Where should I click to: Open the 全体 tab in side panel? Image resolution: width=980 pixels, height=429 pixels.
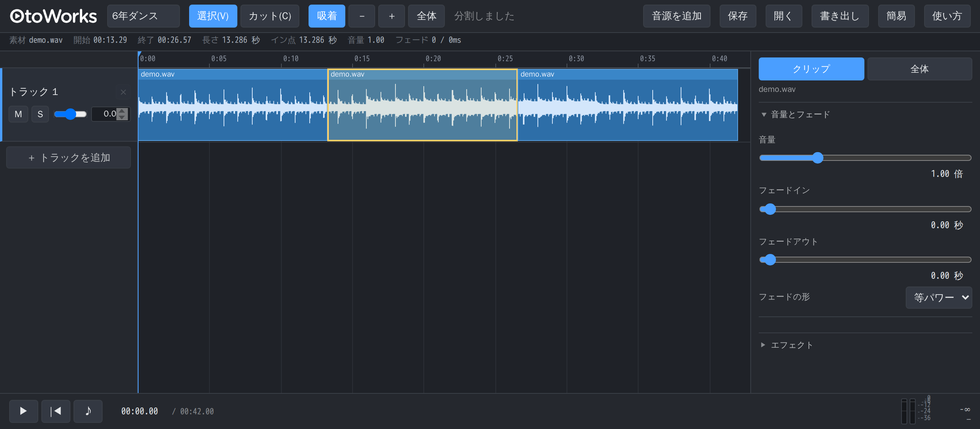pos(920,69)
